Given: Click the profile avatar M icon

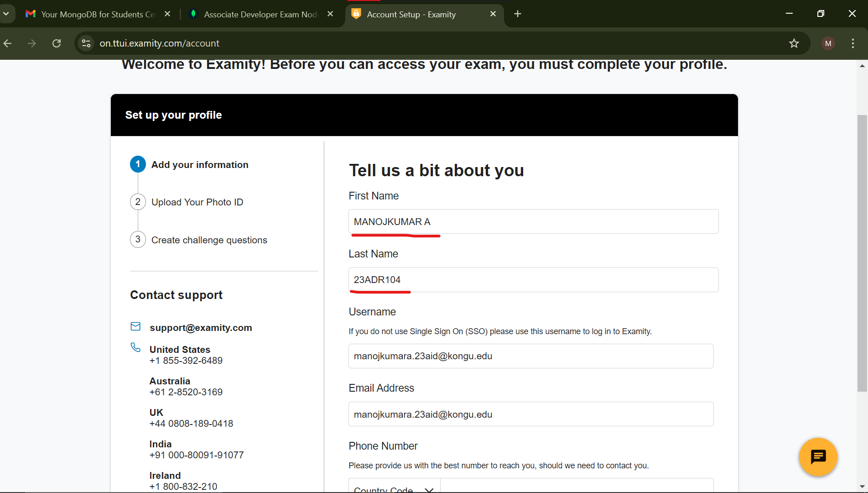Looking at the screenshot, I should [828, 43].
